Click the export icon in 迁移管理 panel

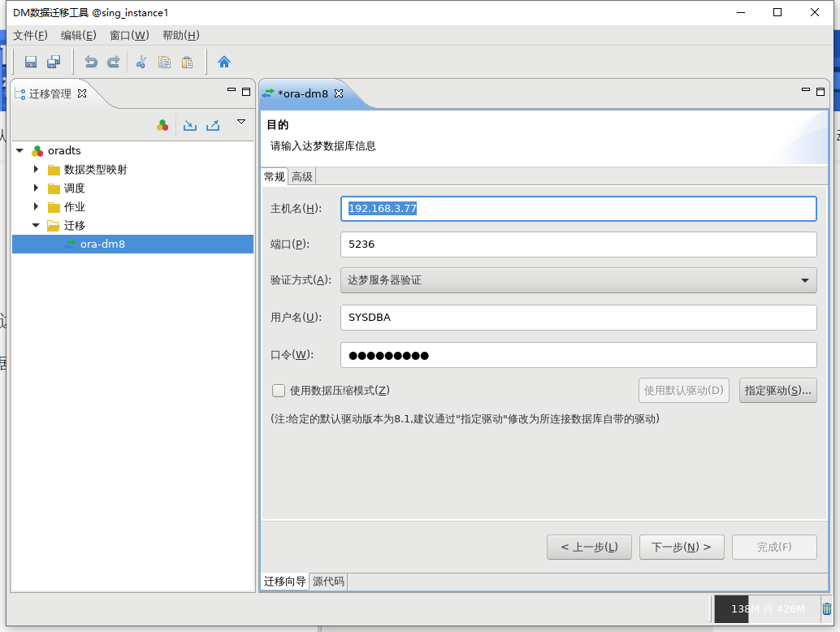tap(213, 125)
